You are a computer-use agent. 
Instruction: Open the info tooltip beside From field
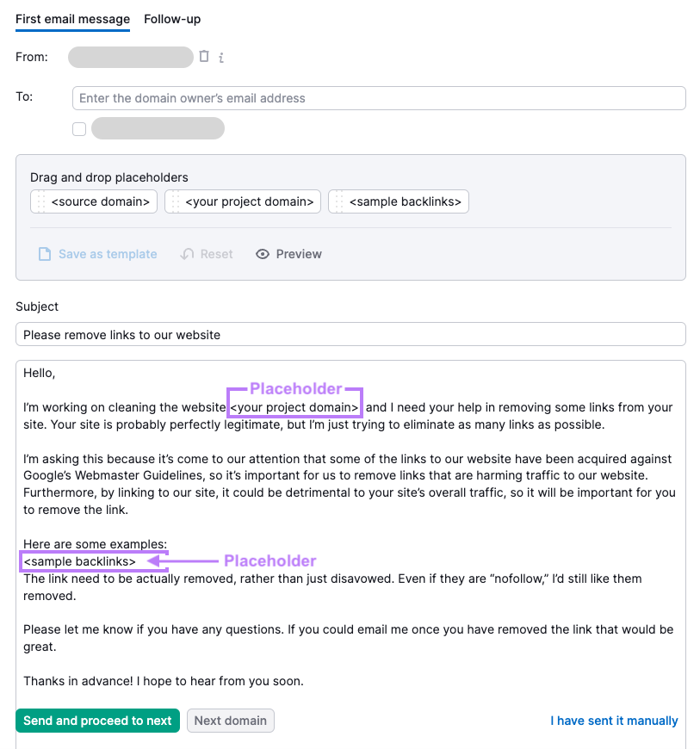click(221, 58)
